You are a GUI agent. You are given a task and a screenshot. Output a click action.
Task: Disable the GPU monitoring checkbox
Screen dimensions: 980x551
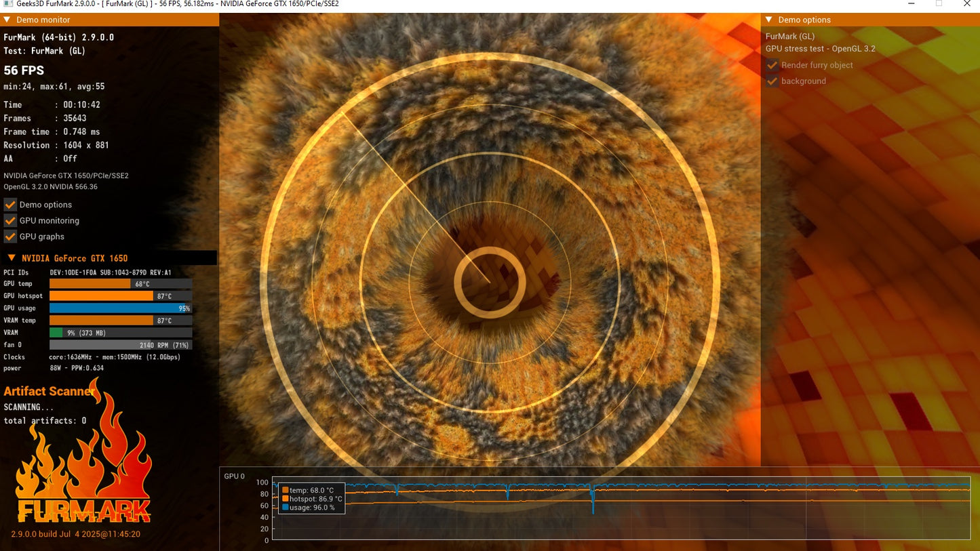pos(10,221)
